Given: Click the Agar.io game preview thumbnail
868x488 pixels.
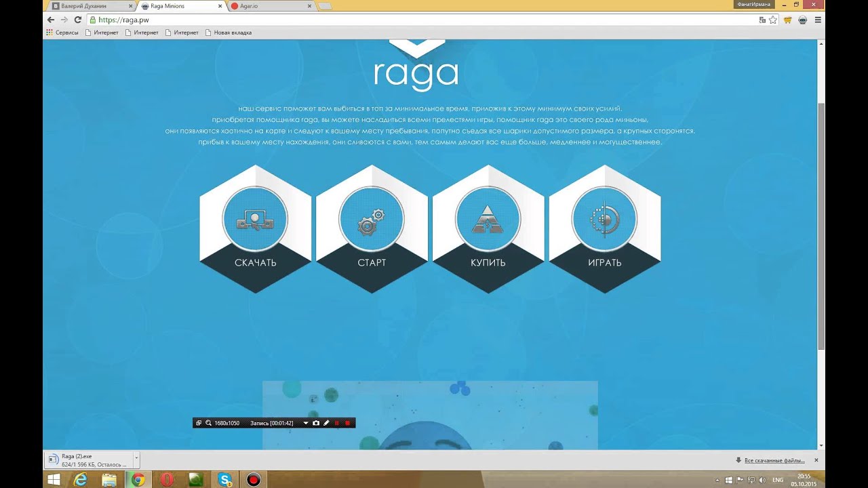Looking at the screenshot, I should click(430, 415).
